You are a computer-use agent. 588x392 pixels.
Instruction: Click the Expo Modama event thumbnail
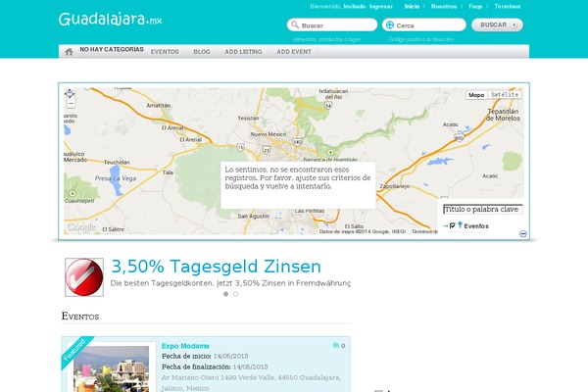(x=112, y=369)
